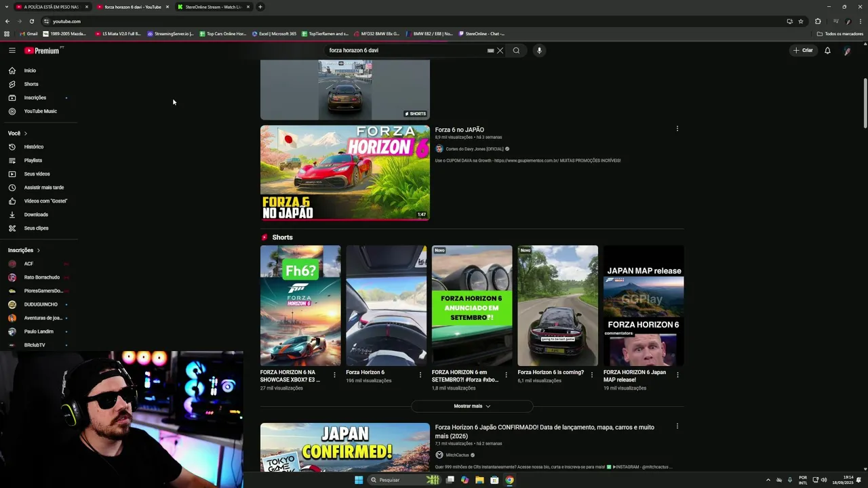Start voice search with the microphone
The height and width of the screenshot is (488, 868).
[x=539, y=50]
